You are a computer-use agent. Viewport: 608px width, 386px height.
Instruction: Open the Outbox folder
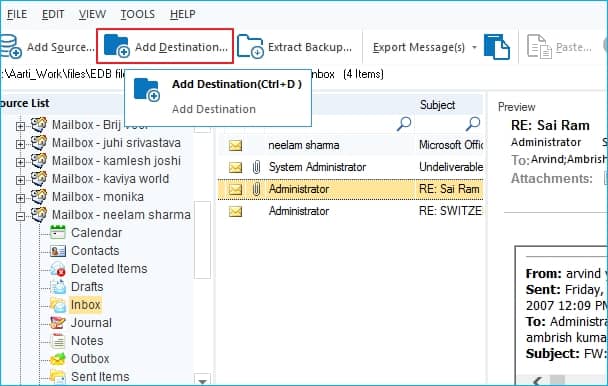coord(90,359)
